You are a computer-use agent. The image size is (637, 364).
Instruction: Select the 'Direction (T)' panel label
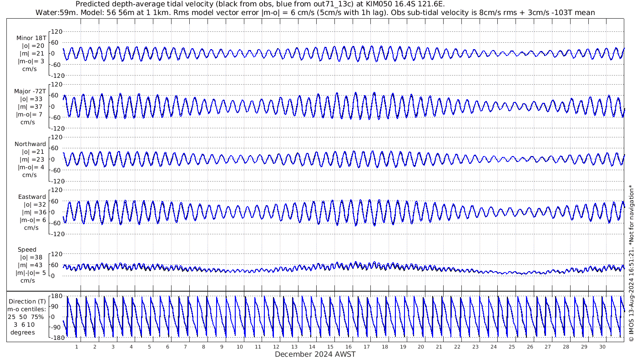pos(27,301)
